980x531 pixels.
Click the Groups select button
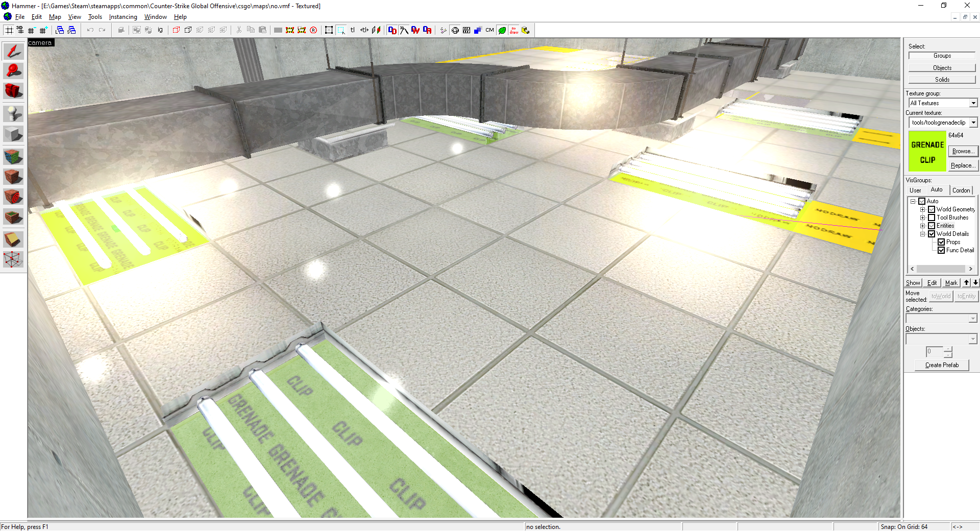click(x=942, y=56)
